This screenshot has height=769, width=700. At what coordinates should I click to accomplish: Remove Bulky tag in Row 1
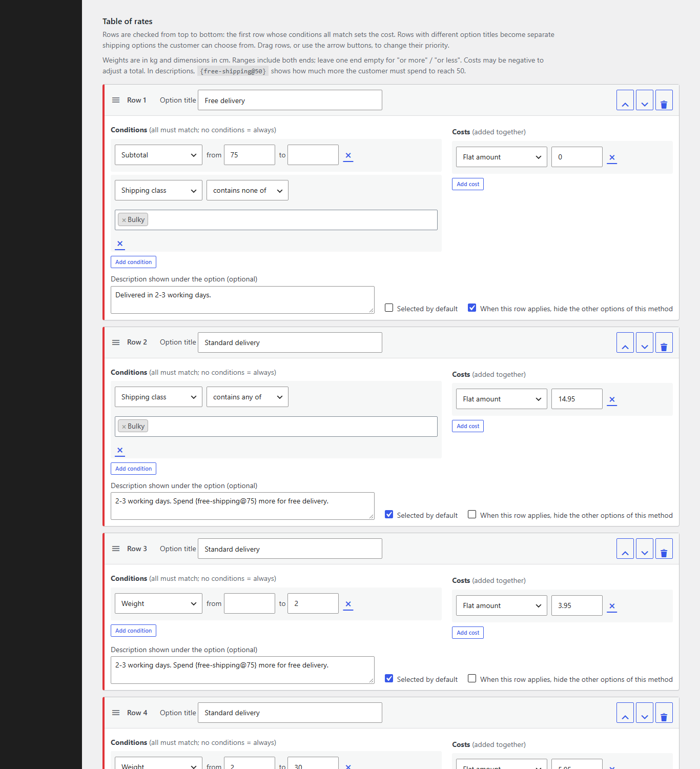(124, 220)
